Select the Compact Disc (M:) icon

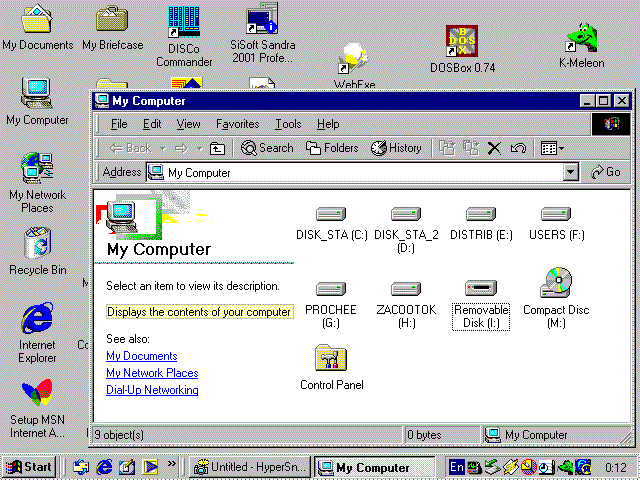pos(556,282)
